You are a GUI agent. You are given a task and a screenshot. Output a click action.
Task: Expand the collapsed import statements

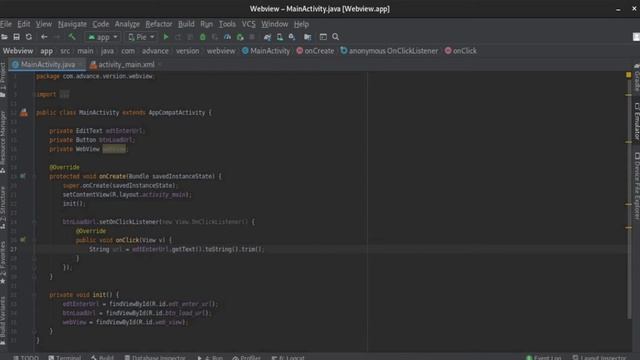[x=64, y=94]
